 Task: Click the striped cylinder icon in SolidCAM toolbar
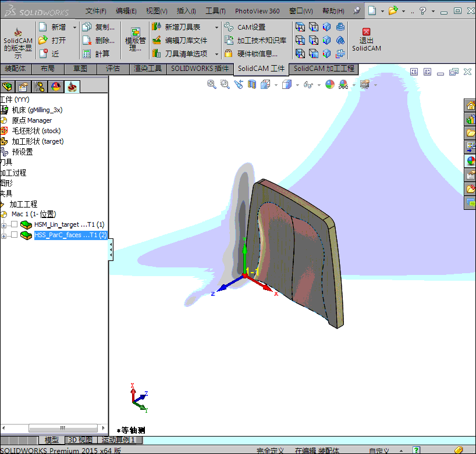tap(340, 40)
